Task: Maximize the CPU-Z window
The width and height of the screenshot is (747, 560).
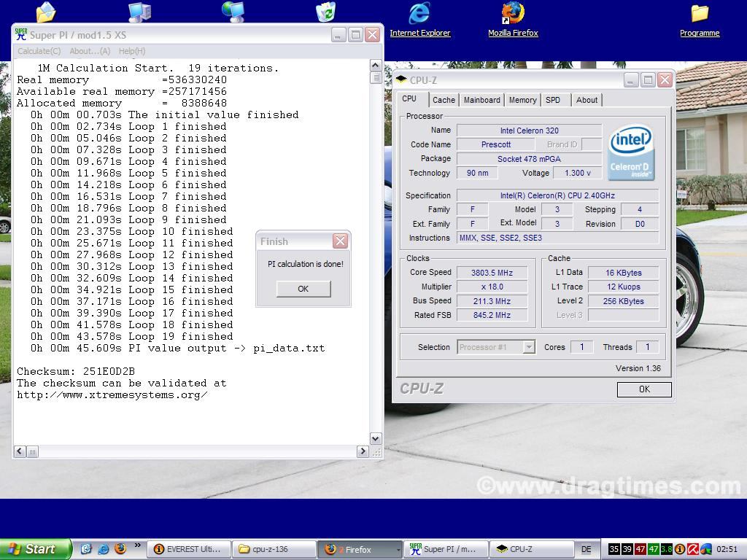Action: 648,80
